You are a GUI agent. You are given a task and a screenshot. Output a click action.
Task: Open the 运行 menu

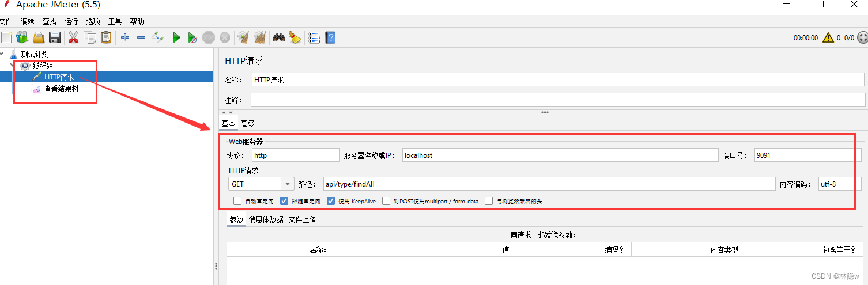tap(71, 21)
